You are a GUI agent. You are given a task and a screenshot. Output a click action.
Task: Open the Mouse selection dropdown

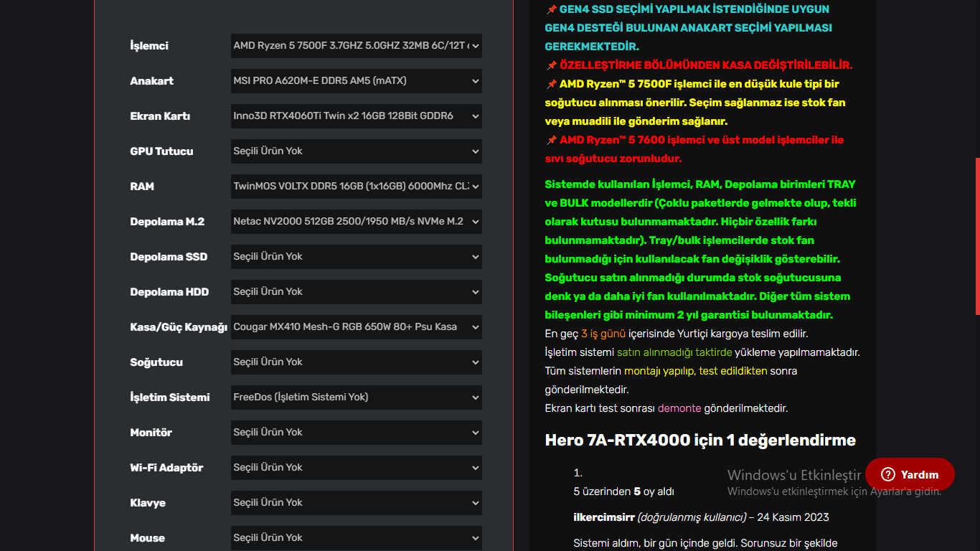357,538
